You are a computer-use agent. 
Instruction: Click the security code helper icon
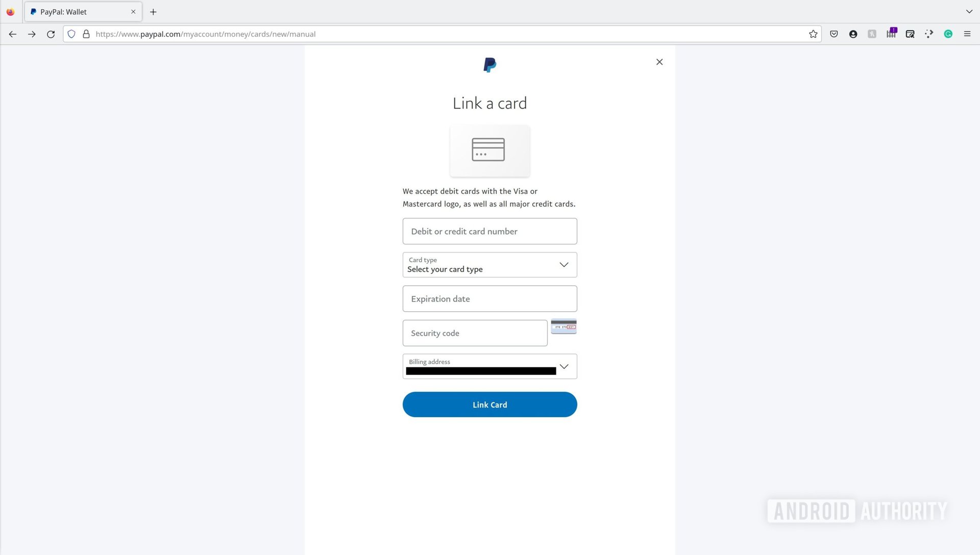coord(564,326)
